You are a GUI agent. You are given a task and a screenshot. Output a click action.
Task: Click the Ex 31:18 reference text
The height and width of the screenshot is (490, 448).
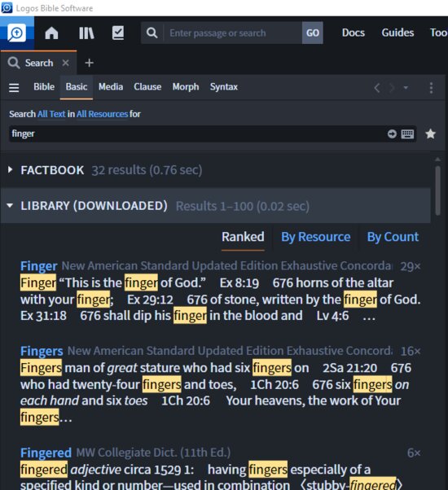click(x=43, y=316)
